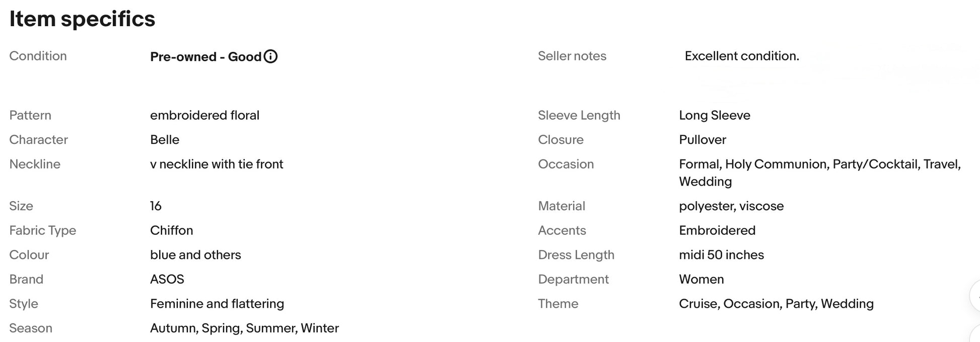Click the Cruise, Occasion, Party, Wedding theme

[x=776, y=304]
